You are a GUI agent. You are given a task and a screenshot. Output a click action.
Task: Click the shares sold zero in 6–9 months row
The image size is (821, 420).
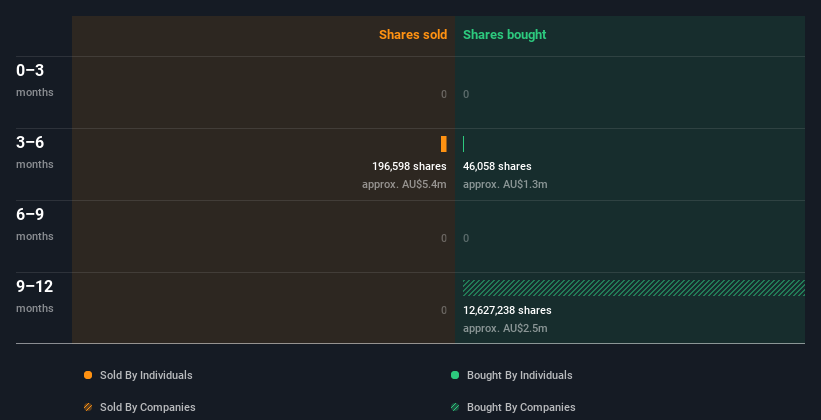coord(444,238)
